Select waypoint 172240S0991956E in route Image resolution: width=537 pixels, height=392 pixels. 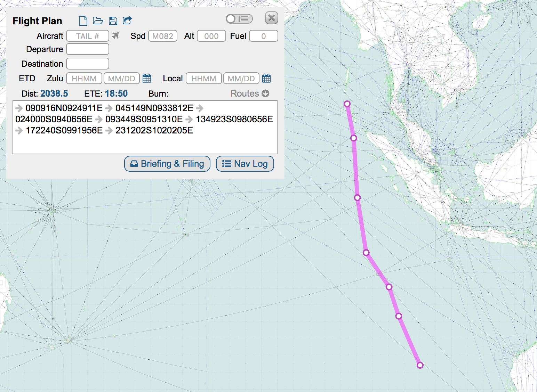[x=64, y=130]
